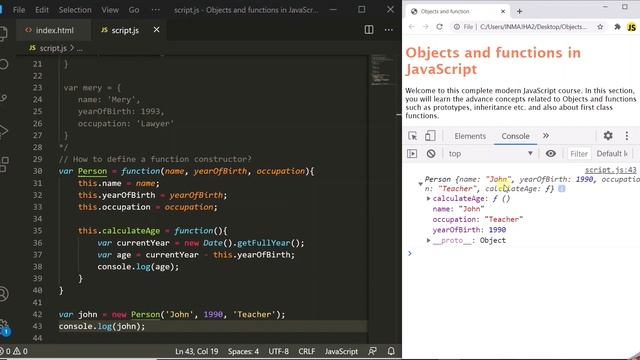
Task: Click the object info badge icon
Action: click(x=562, y=189)
